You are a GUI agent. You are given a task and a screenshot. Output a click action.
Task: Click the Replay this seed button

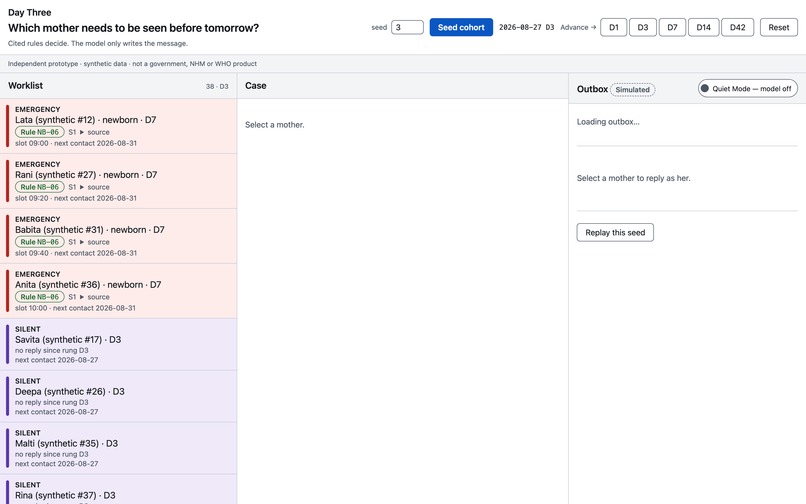[615, 232]
